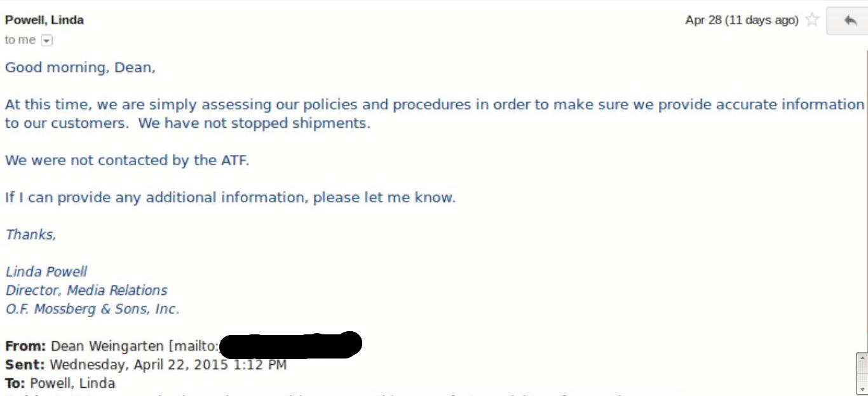This screenshot has height=396, width=868.
Task: Click 'Dean Weingarten' in the From line
Action: pyautogui.click(x=107, y=346)
